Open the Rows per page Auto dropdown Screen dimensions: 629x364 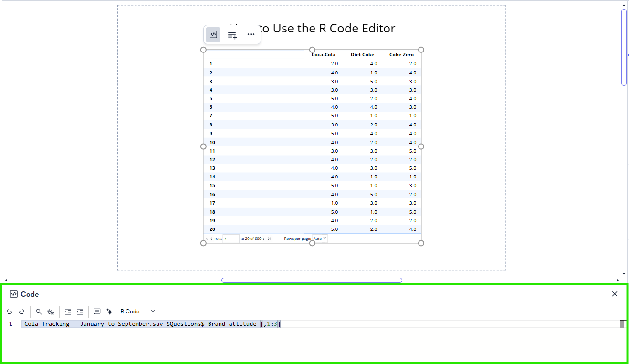(320, 238)
